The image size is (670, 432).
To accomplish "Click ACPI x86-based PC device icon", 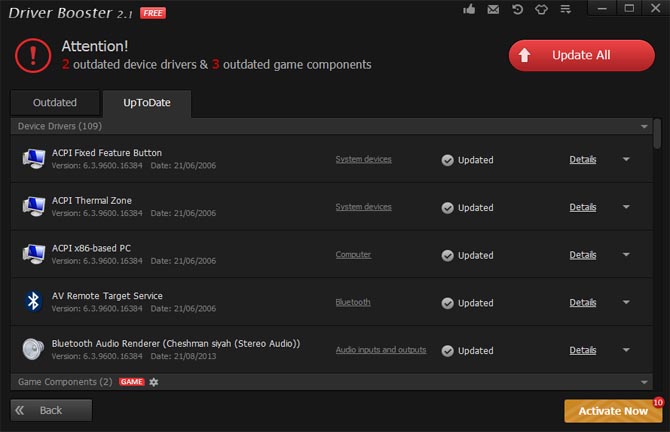I will coord(33,254).
